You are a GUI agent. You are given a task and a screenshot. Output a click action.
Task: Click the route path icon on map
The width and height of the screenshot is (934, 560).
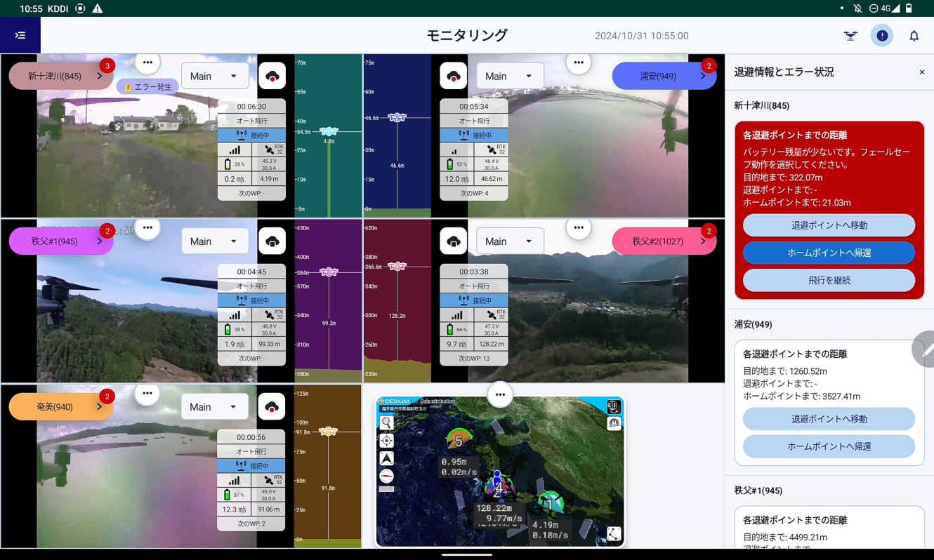click(x=614, y=534)
